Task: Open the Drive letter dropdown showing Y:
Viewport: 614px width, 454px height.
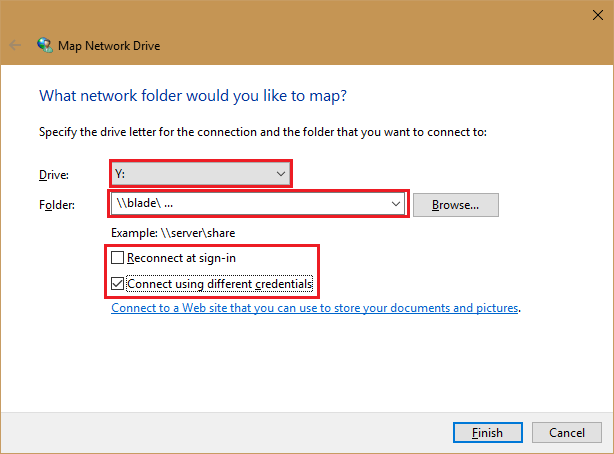Action: click(x=200, y=174)
